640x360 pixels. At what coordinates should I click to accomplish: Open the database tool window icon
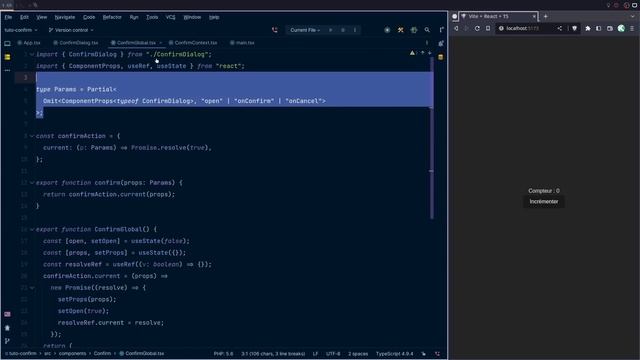(x=441, y=57)
